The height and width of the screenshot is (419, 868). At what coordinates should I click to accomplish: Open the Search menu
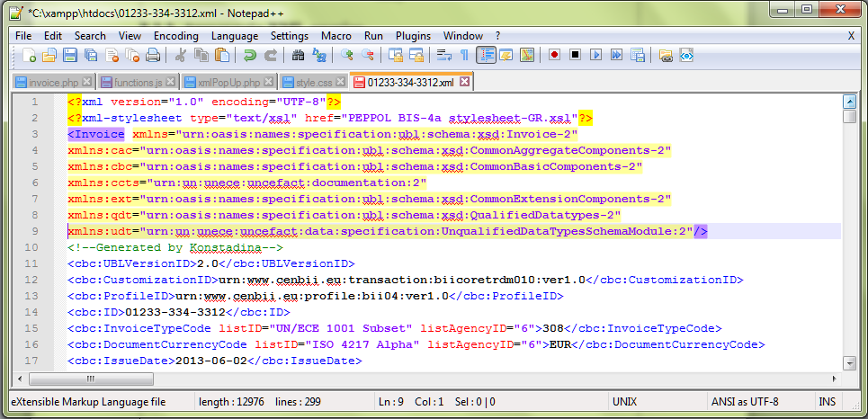point(90,36)
